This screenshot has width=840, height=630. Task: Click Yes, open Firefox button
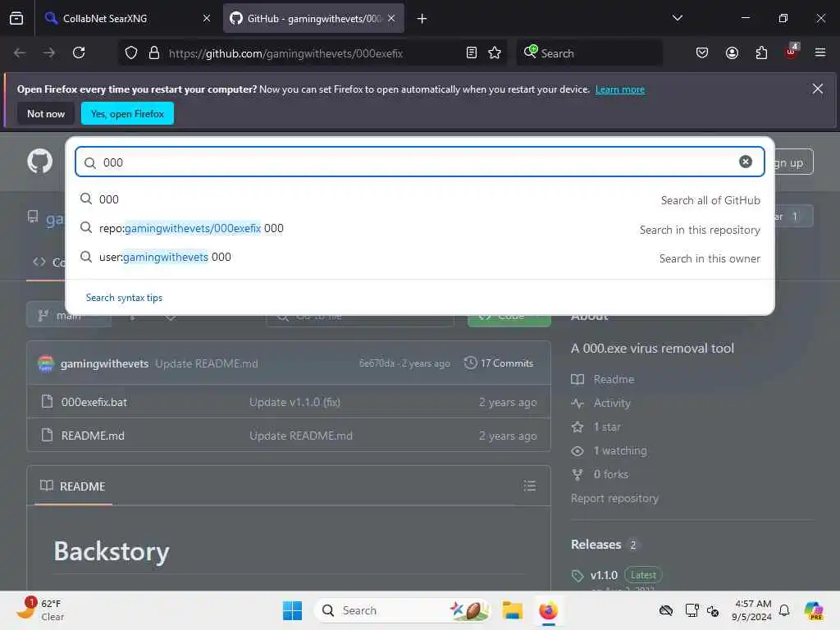click(x=127, y=113)
